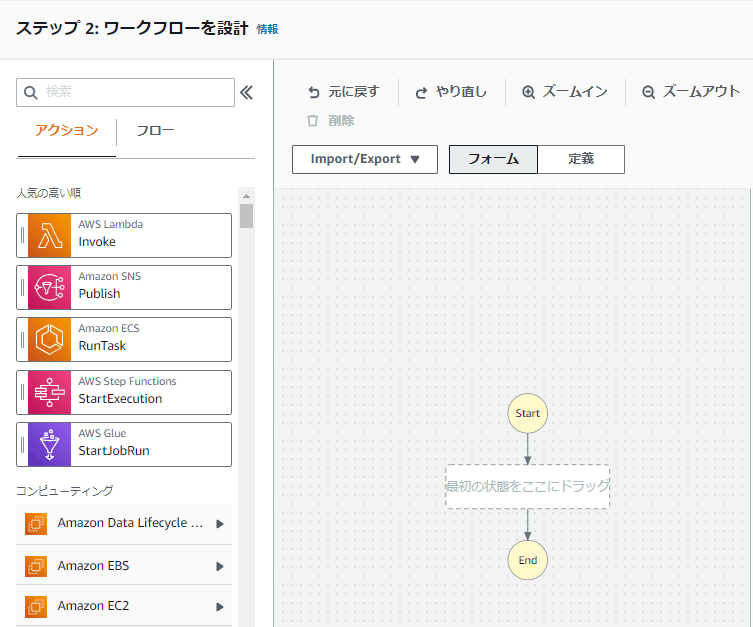Click やり直し redo button
753x627 pixels.
[x=451, y=92]
